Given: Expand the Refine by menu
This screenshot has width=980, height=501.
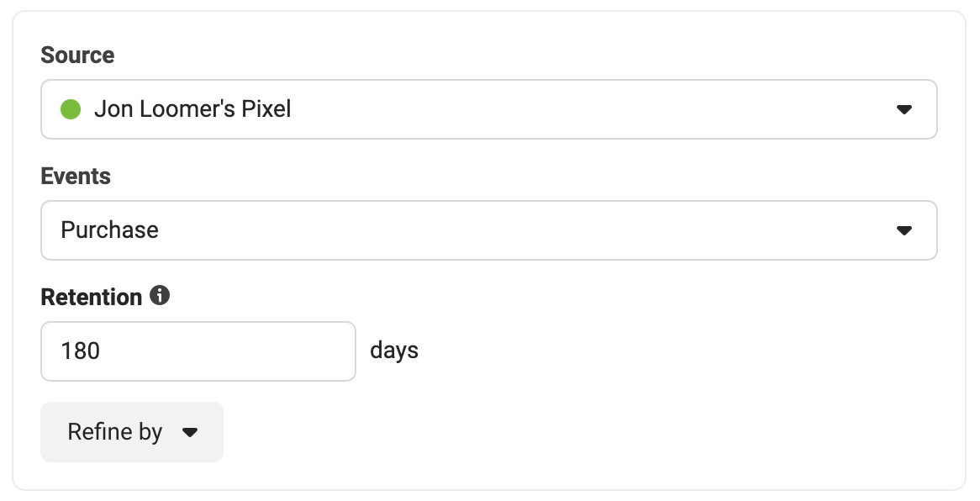Looking at the screenshot, I should coord(132,432).
